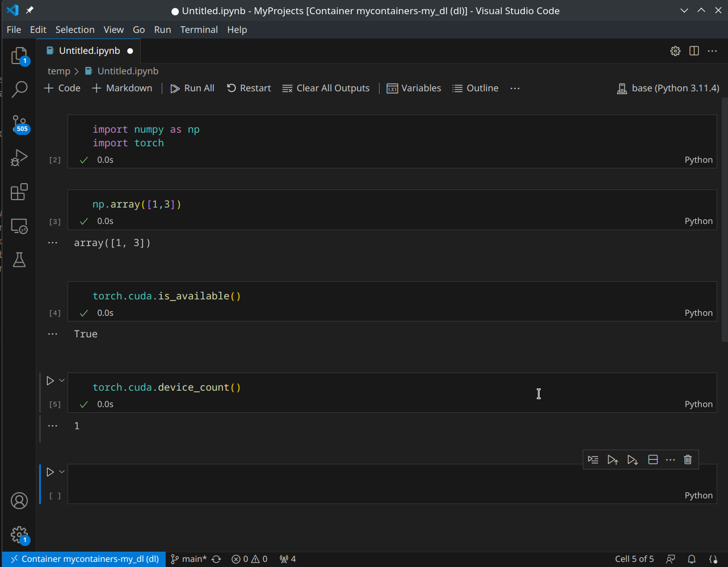Add a new Markdown cell

pyautogui.click(x=122, y=88)
